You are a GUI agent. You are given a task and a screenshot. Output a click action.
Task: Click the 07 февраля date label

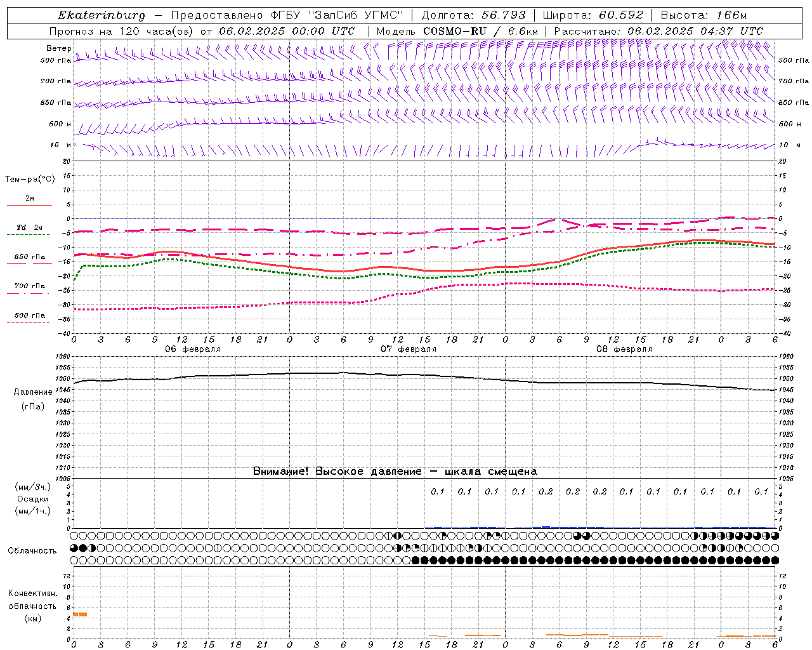409,349
